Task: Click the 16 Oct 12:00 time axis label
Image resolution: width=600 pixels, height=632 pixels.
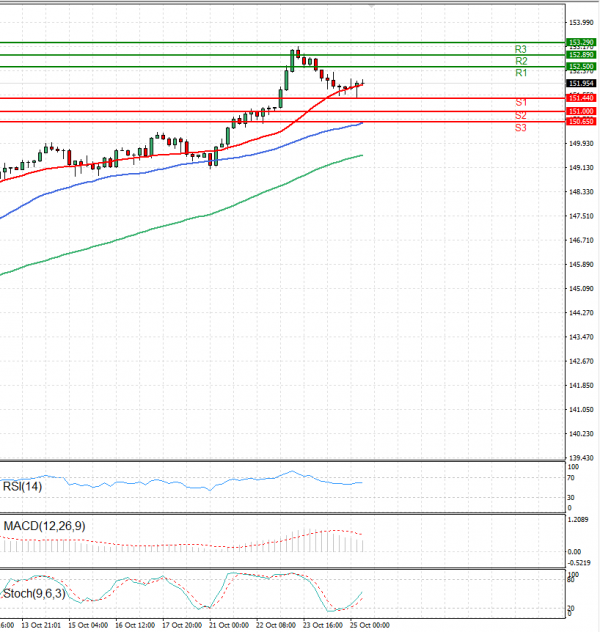Action: [135, 625]
